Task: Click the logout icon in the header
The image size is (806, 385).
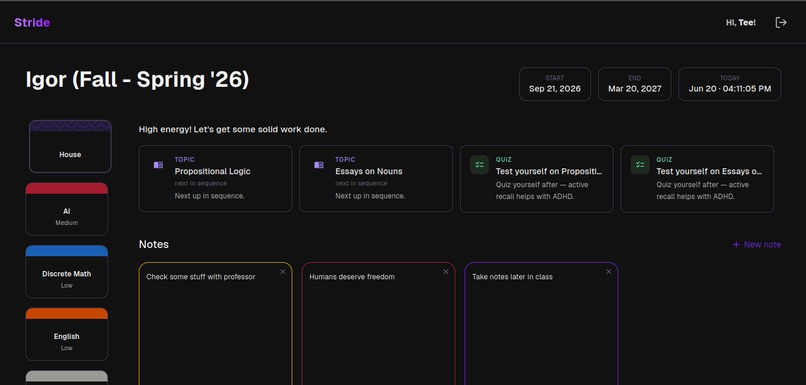Action: pos(781,22)
